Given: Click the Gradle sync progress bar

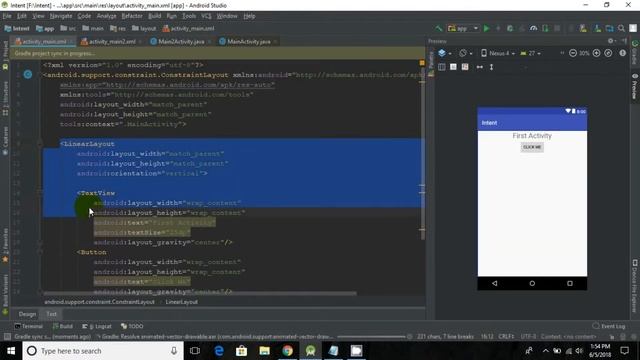Looking at the screenshot, I should (371, 337).
